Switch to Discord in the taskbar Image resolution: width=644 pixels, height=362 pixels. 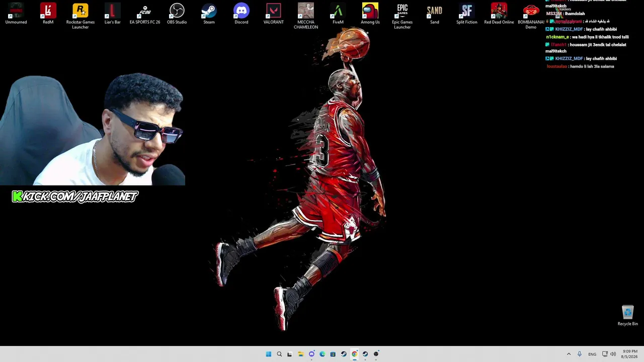[311, 354]
